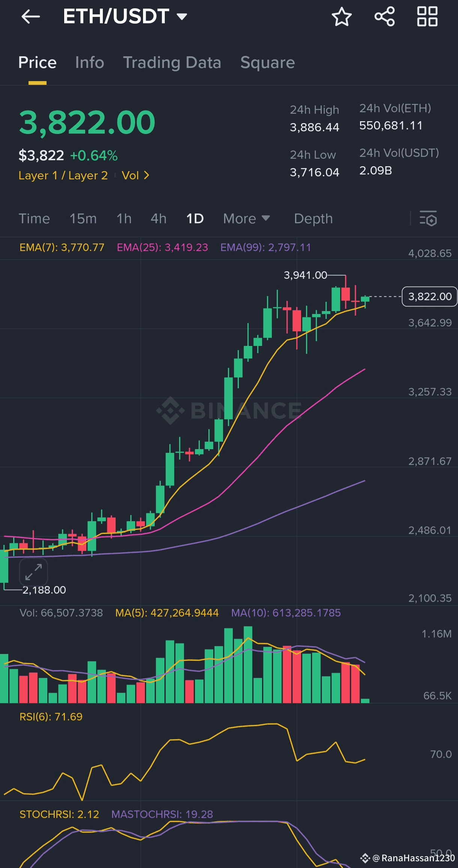The image size is (458, 868).
Task: Open the Depth chart view
Action: coord(313,218)
